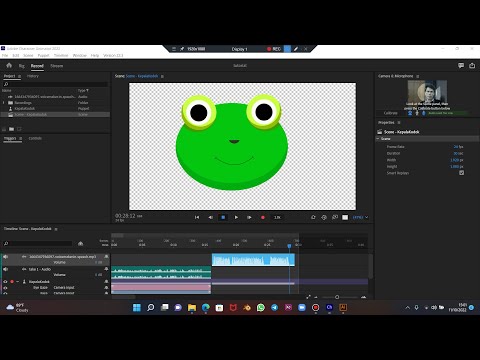
Task: Expand the Recordings folder
Action: tap(4, 103)
